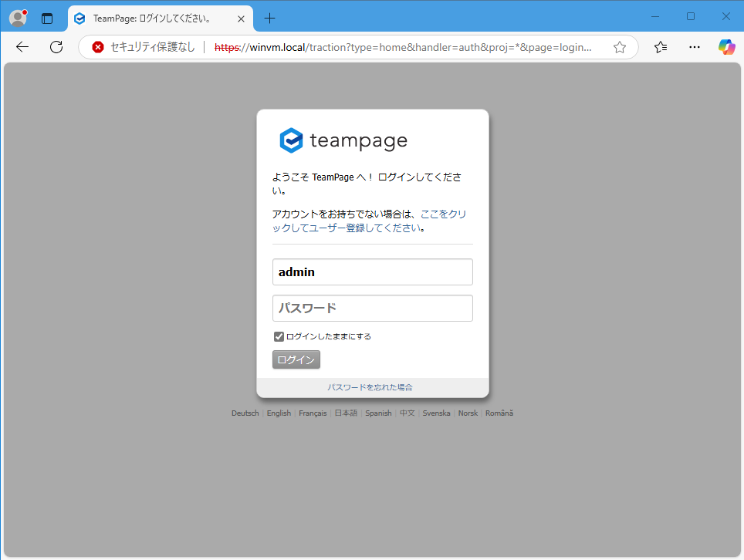Open the パスワードを忘れた場合 link
This screenshot has height=560, width=744.
pyautogui.click(x=370, y=387)
